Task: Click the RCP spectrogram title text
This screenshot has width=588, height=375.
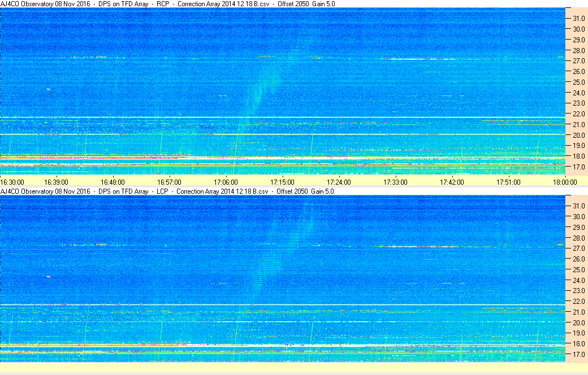Action: click(167, 4)
